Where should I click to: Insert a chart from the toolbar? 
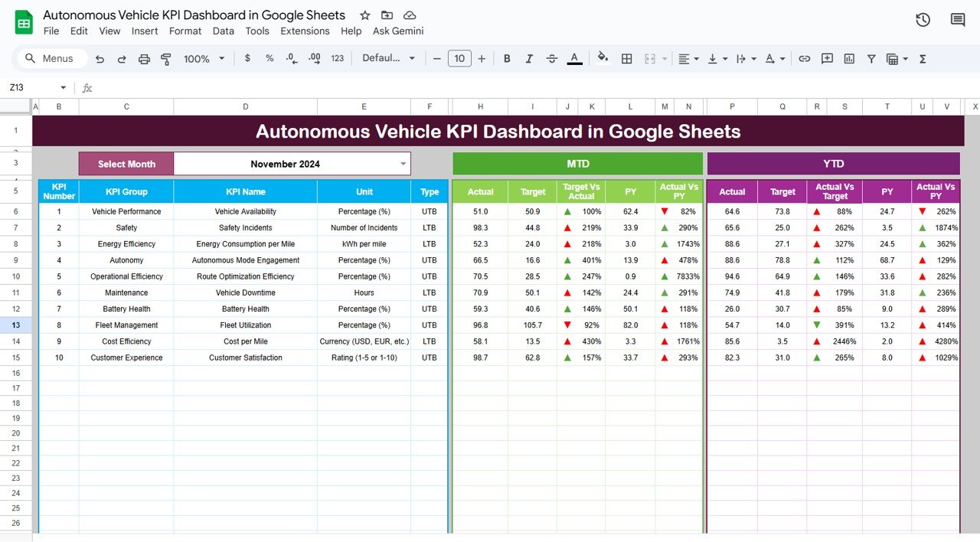pos(849,58)
